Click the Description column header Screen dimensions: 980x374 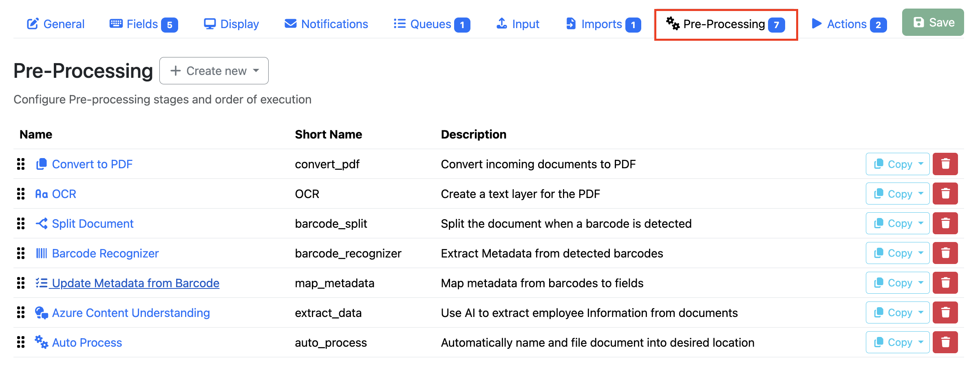coord(473,134)
